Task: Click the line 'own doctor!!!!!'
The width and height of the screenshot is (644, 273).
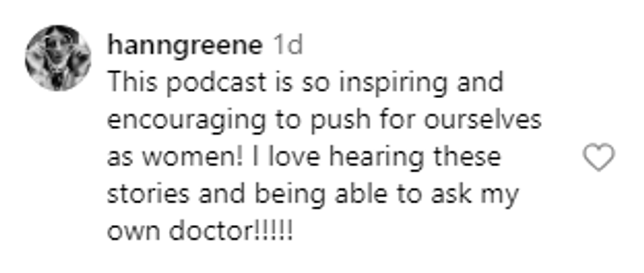Action: pyautogui.click(x=200, y=232)
